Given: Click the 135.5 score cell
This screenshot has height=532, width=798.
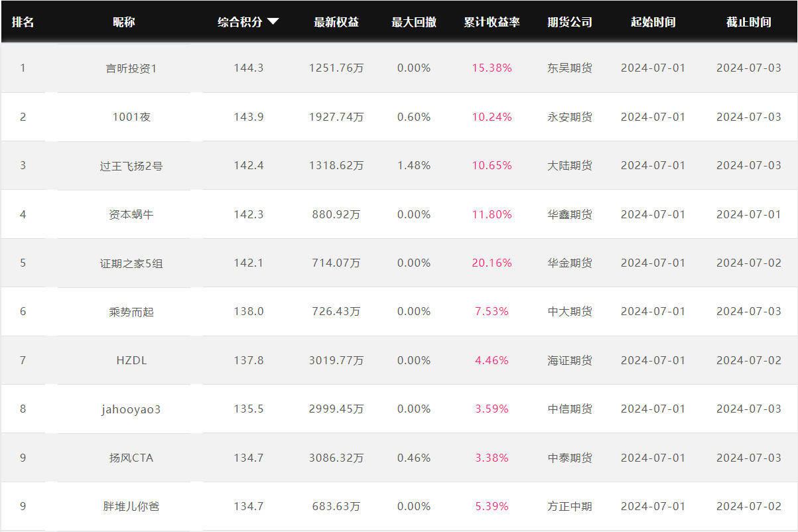Looking at the screenshot, I should coord(249,409).
